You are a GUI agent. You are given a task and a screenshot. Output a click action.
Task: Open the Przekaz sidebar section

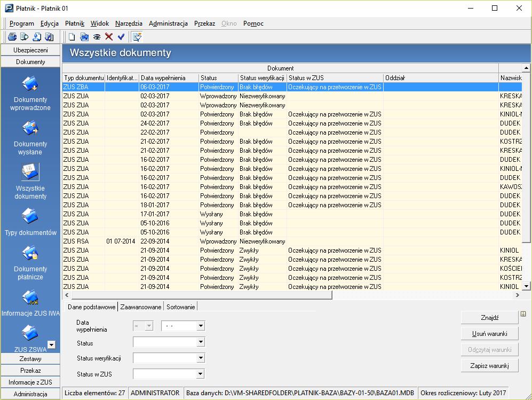(x=30, y=371)
